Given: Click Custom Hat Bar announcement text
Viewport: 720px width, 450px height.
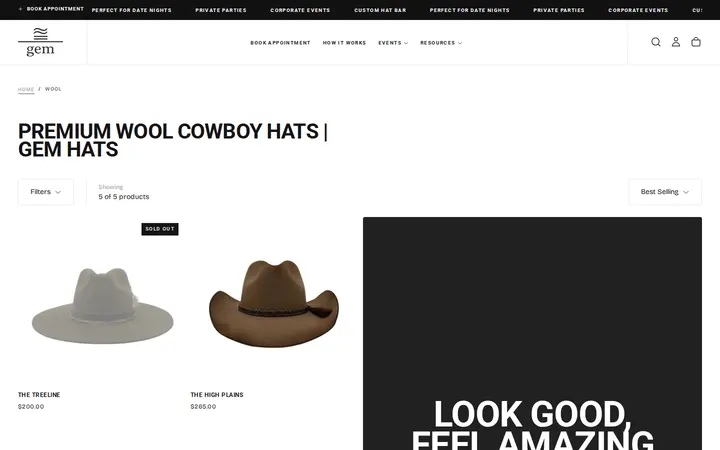Looking at the screenshot, I should pos(380,10).
